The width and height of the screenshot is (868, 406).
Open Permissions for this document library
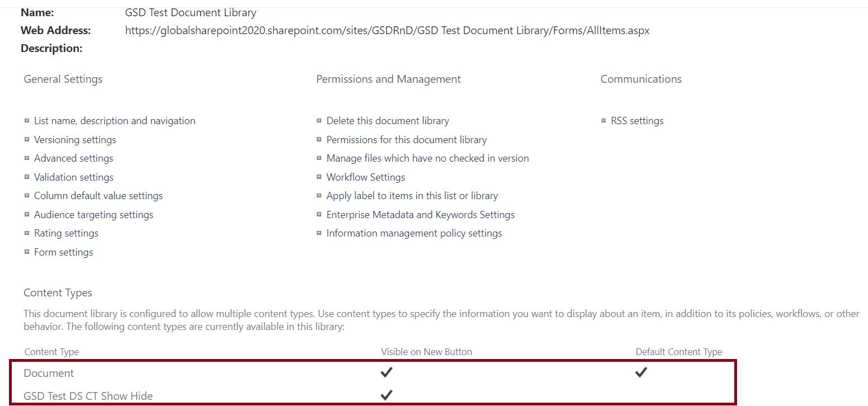click(407, 140)
